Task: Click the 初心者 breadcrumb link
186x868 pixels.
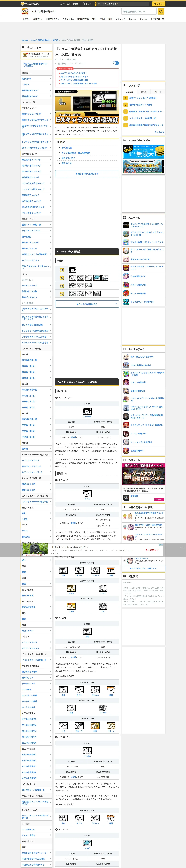Action: (55, 40)
